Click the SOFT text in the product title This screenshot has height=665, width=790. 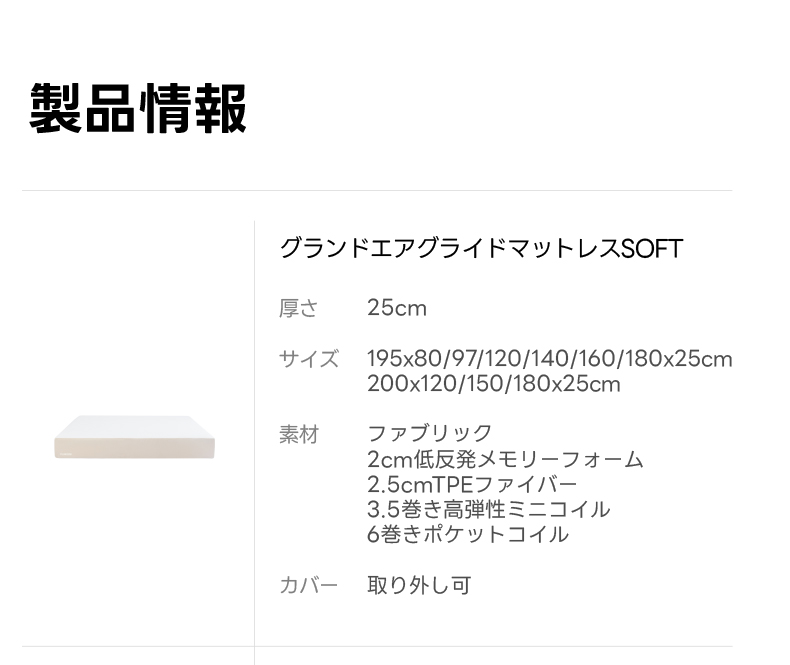[652, 248]
